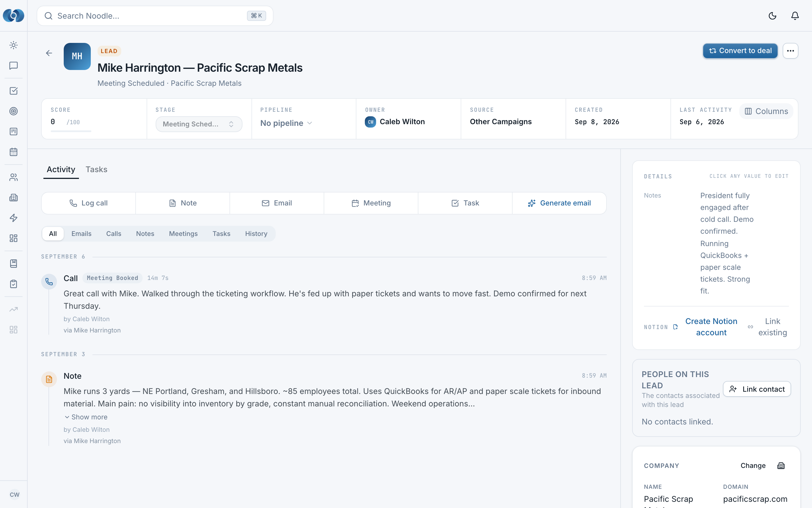Click Convert to deal button
Screen dimensions: 812x508
[x=740, y=51]
